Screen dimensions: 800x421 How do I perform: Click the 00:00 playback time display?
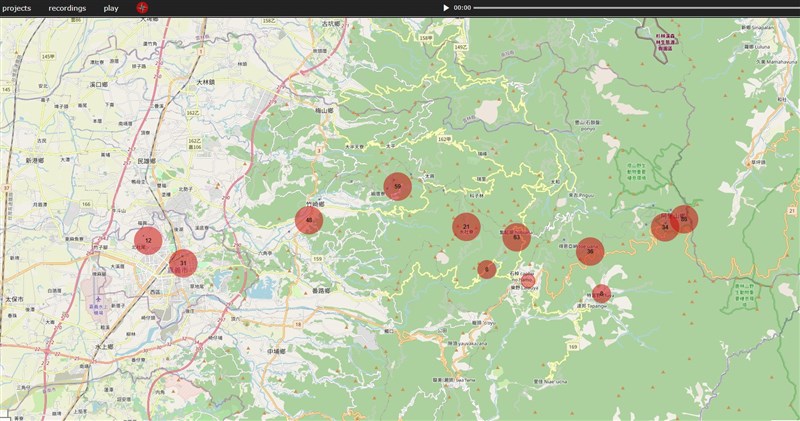pyautogui.click(x=462, y=8)
